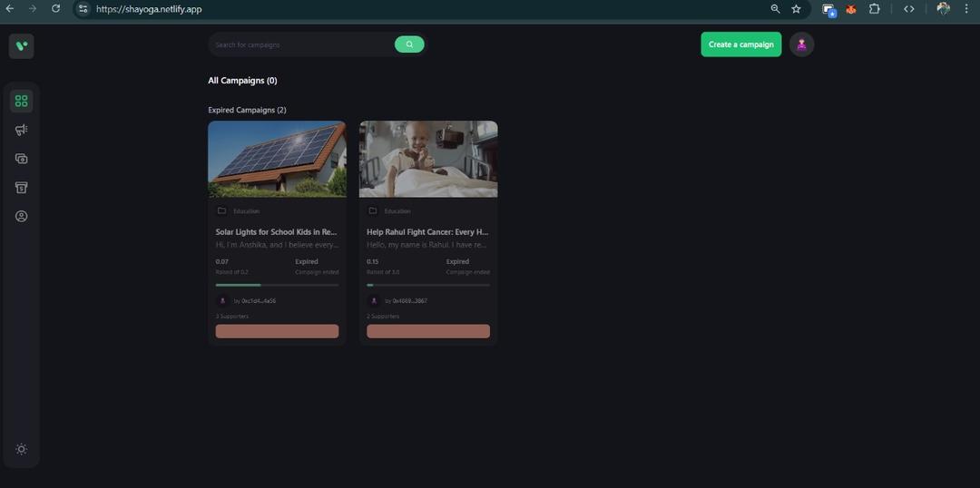This screenshot has width=980, height=488.
Task: Open the dashboard grid icon
Action: click(x=21, y=101)
